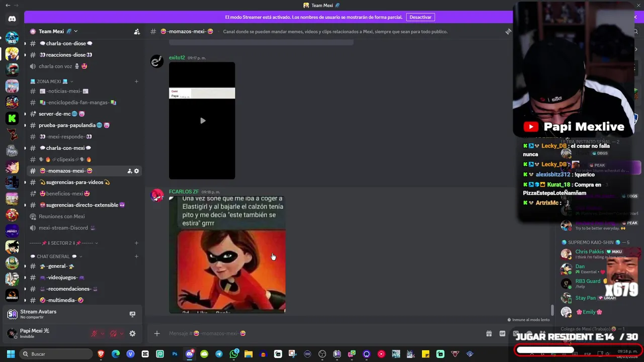
Task: Open enciclopedia-fan-mangas channel
Action: coord(84,103)
